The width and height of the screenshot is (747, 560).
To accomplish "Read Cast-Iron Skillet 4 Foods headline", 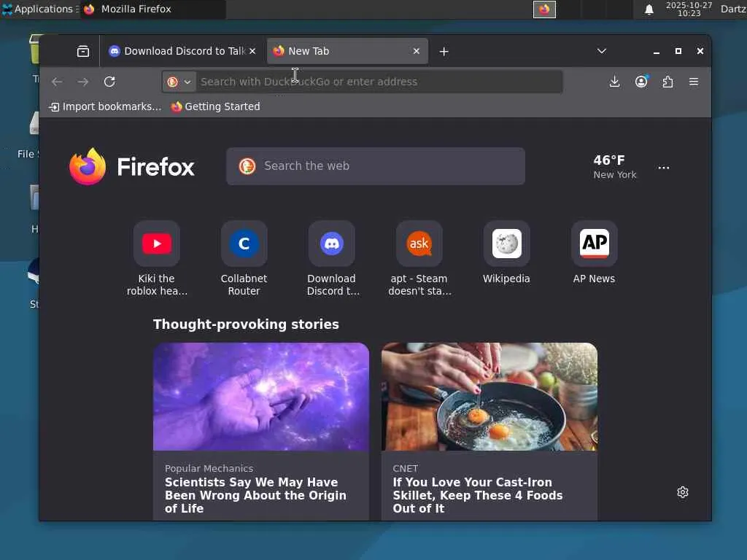I will [x=477, y=495].
